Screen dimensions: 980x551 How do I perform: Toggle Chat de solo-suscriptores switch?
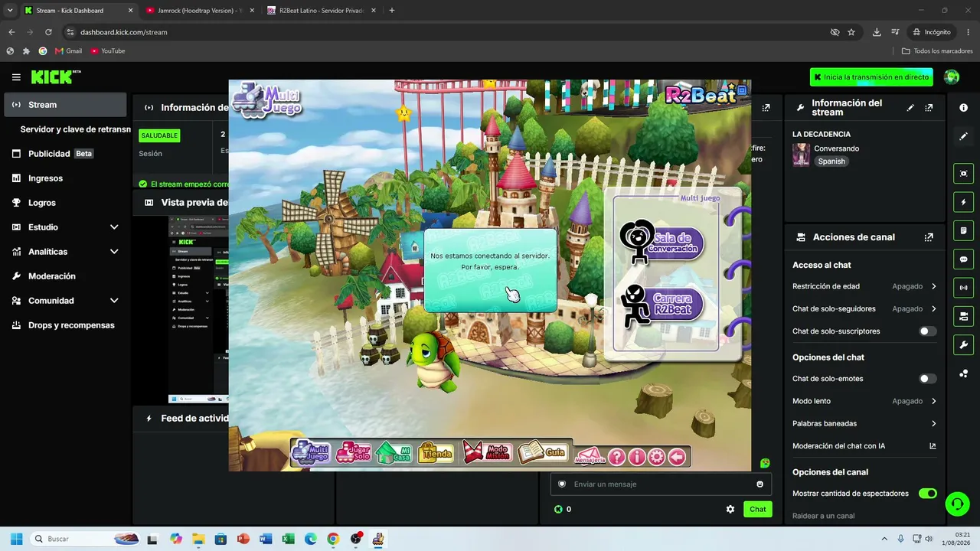tap(927, 331)
